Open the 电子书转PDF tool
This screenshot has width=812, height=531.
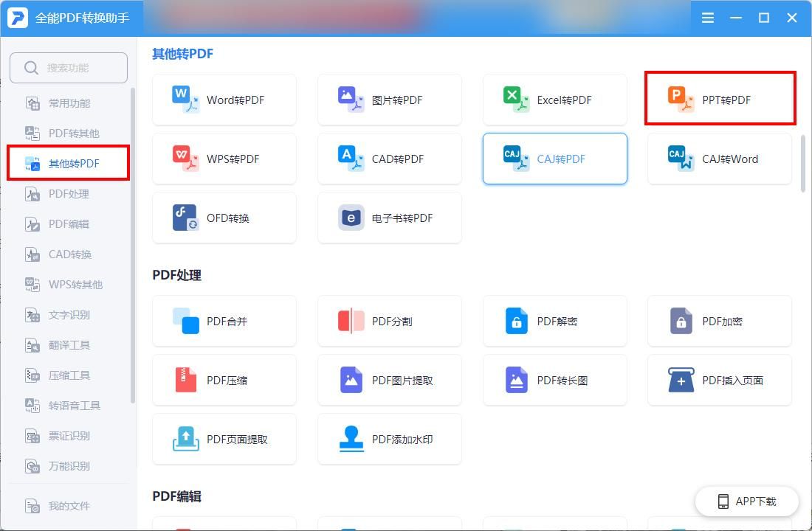coord(390,218)
